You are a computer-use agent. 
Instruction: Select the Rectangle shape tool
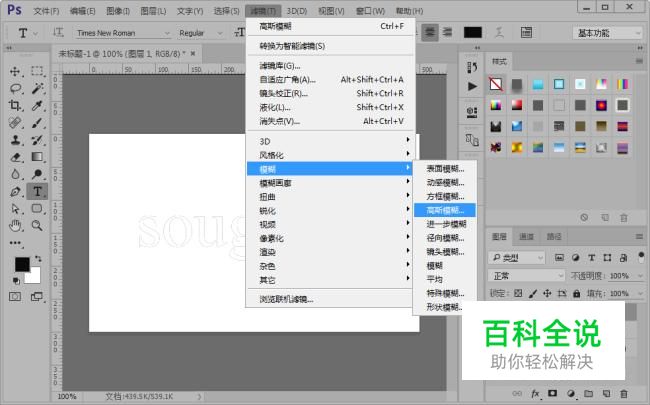coord(37,208)
